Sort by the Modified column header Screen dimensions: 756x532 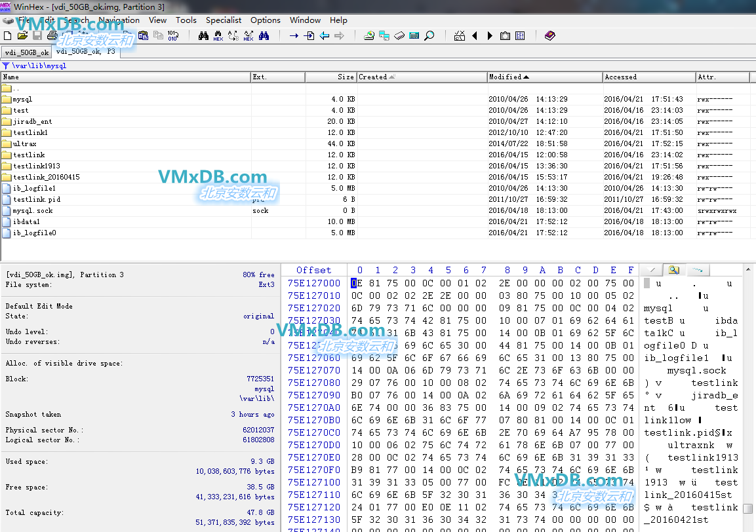click(x=545, y=77)
